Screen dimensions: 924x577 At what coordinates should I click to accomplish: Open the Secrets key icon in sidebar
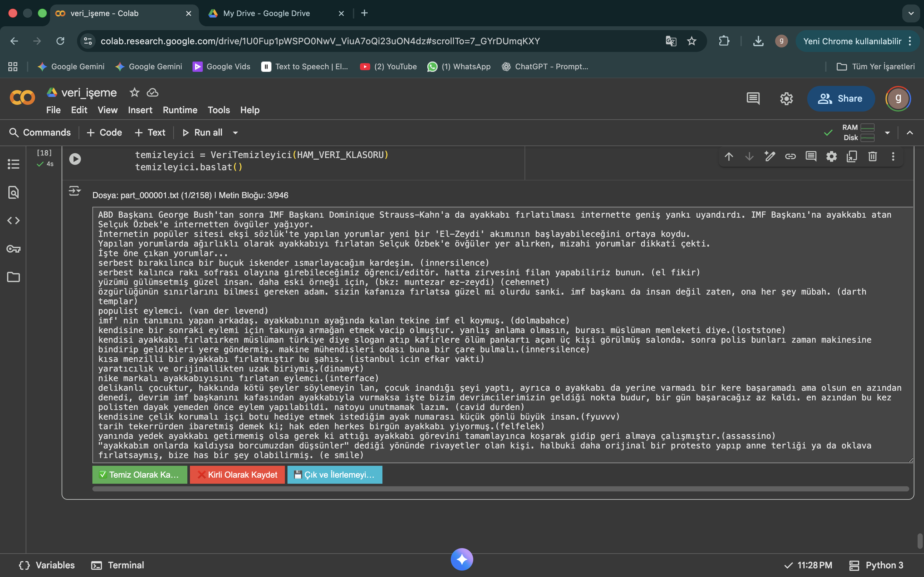[x=13, y=249]
